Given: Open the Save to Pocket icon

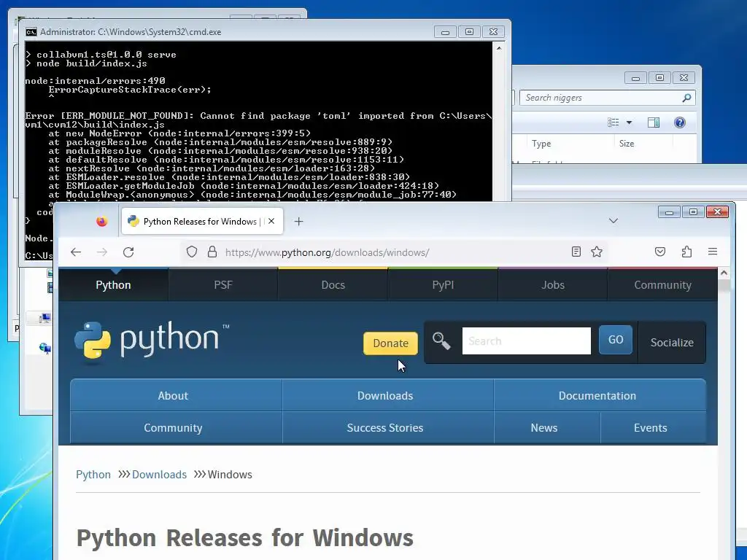Looking at the screenshot, I should tap(659, 252).
